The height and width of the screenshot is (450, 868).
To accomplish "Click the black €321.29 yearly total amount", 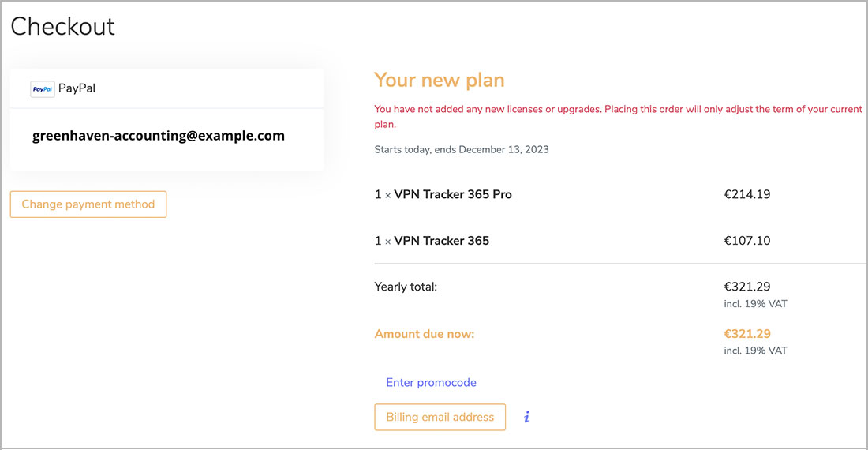I will 746,287.
